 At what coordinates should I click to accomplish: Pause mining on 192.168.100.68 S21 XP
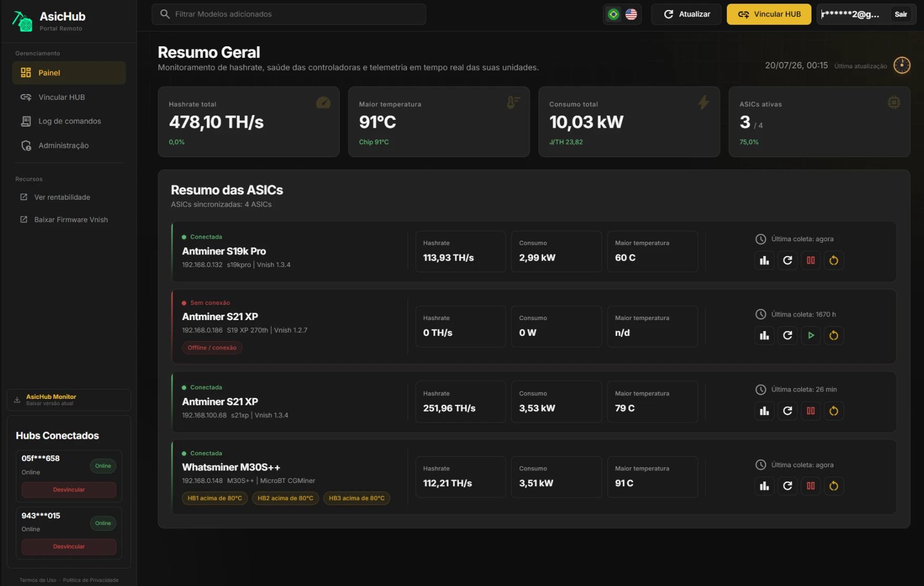(x=810, y=411)
